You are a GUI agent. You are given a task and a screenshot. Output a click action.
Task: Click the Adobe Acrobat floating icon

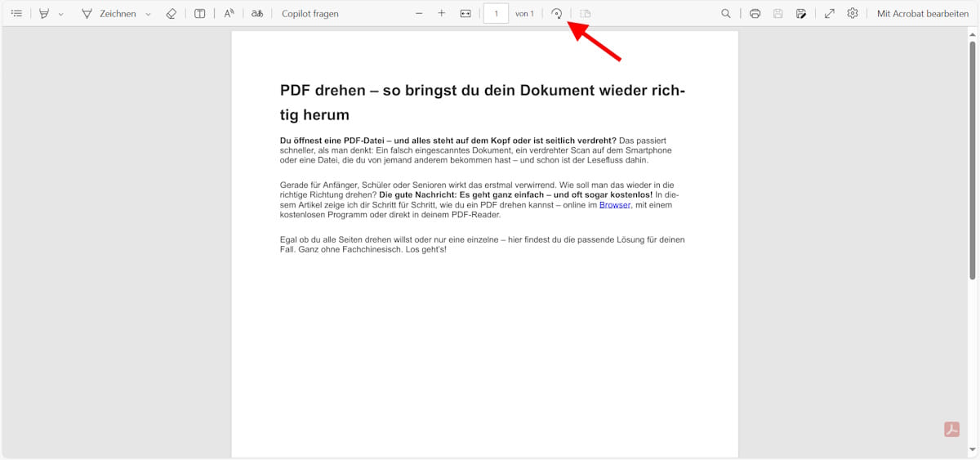click(x=951, y=429)
